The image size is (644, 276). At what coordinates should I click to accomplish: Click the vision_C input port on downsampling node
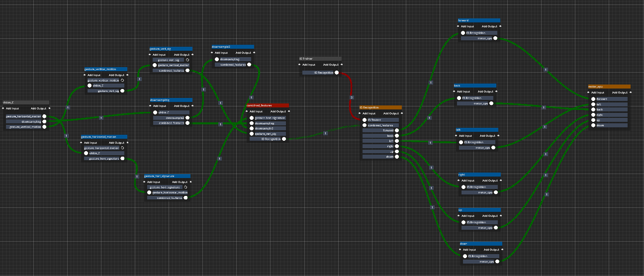point(155,112)
